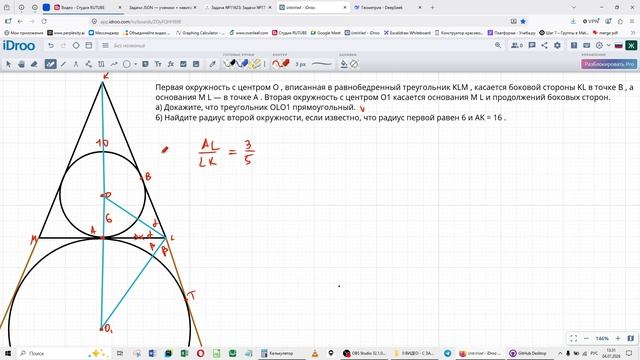
Task: Open the green Ж user avatar
Action: coord(631,45)
